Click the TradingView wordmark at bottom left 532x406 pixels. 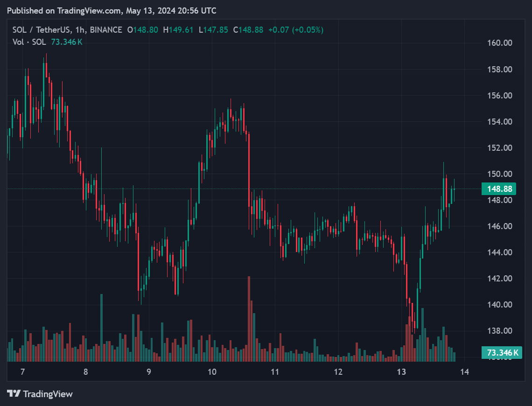(x=48, y=394)
